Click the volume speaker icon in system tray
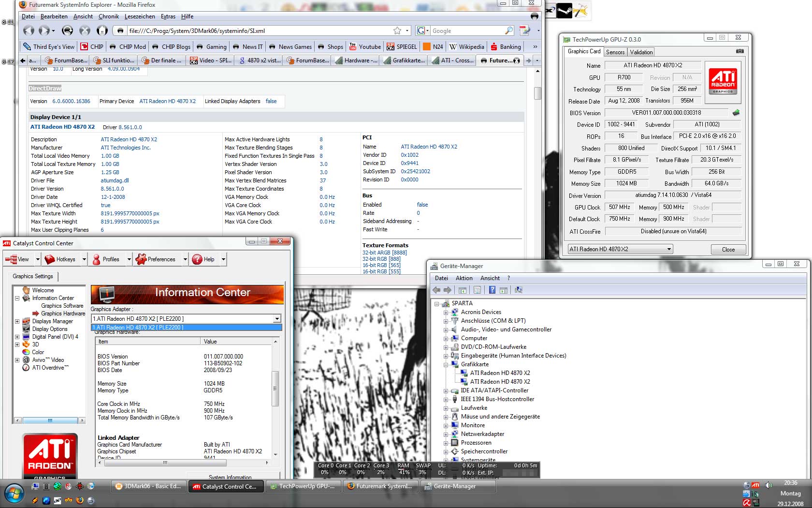The width and height of the screenshot is (812, 508). click(x=768, y=485)
